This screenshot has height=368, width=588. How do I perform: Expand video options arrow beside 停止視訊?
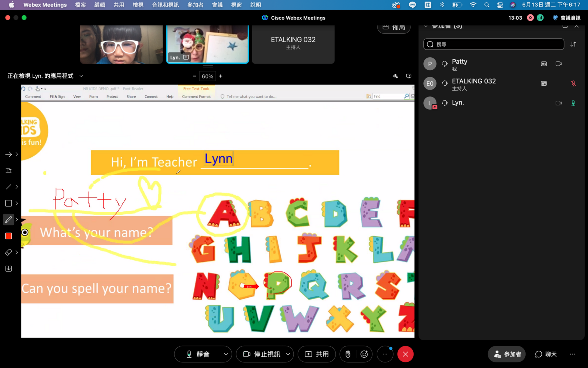point(288,354)
